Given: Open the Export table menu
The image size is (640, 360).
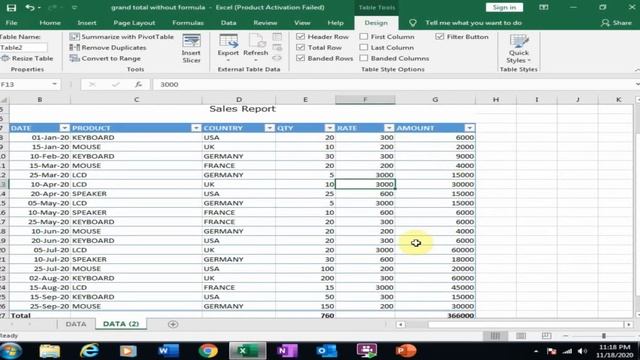Looking at the screenshot, I should tap(228, 48).
